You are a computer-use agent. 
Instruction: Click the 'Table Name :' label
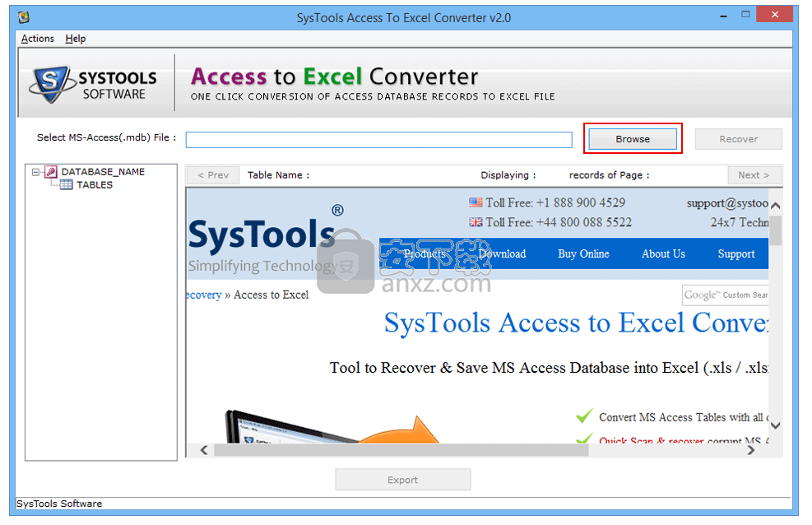(278, 175)
